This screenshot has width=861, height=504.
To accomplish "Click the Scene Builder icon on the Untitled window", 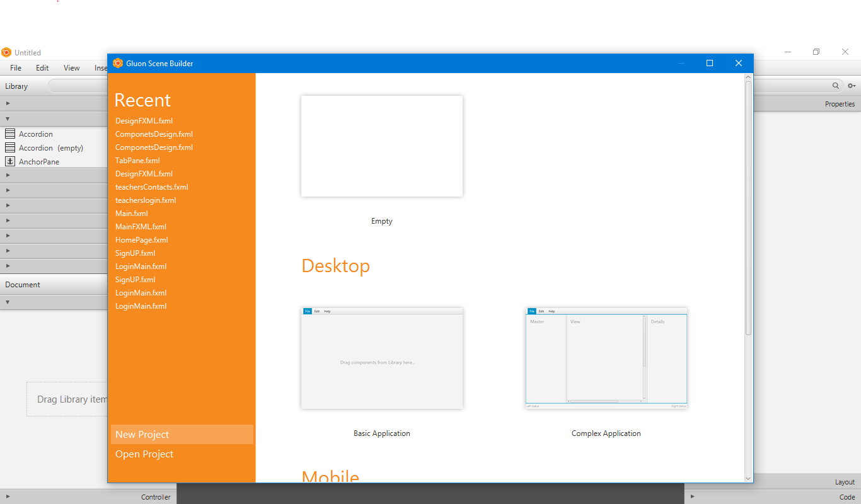I will click(6, 52).
